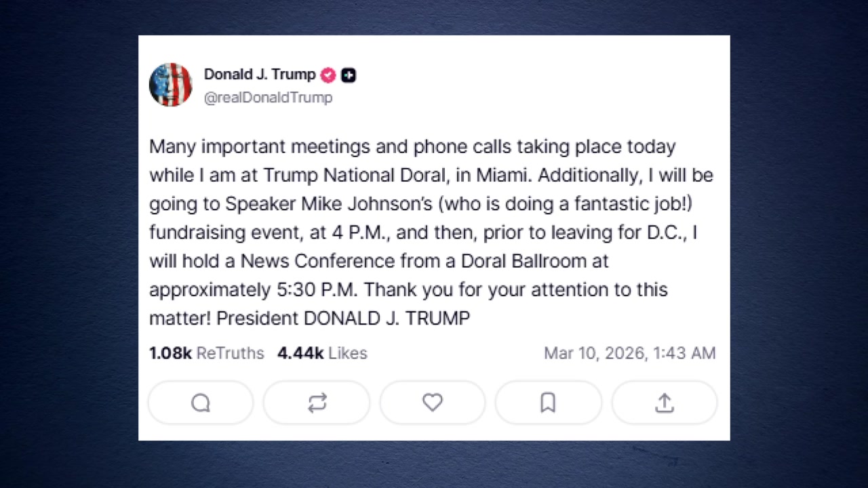The width and height of the screenshot is (868, 488).
Task: Bookmark this post
Action: (548, 403)
